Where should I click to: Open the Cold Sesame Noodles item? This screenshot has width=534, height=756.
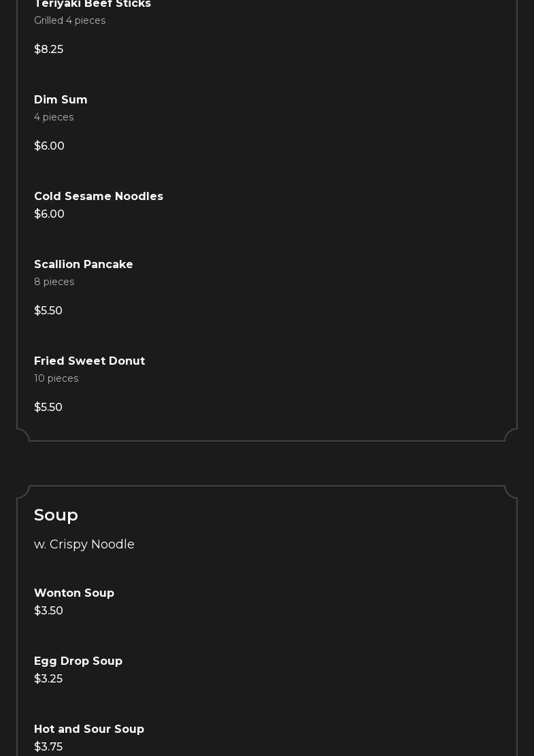click(99, 197)
